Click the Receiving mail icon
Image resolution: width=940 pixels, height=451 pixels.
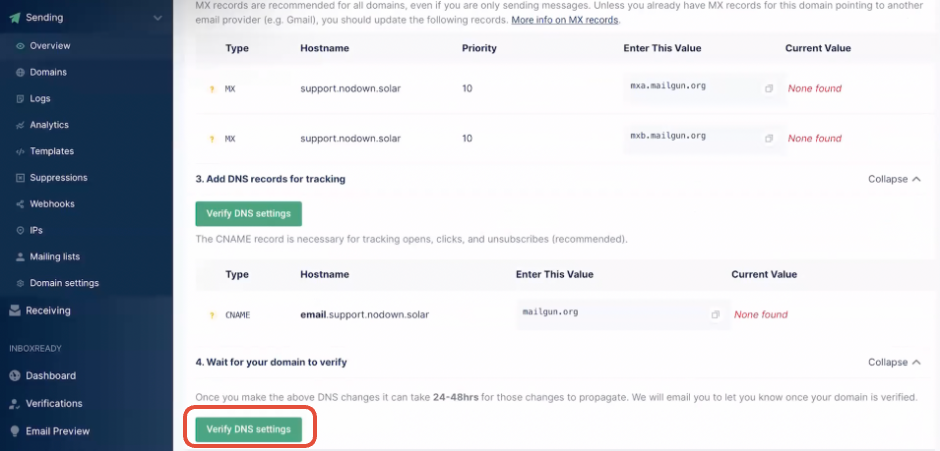[x=15, y=311]
